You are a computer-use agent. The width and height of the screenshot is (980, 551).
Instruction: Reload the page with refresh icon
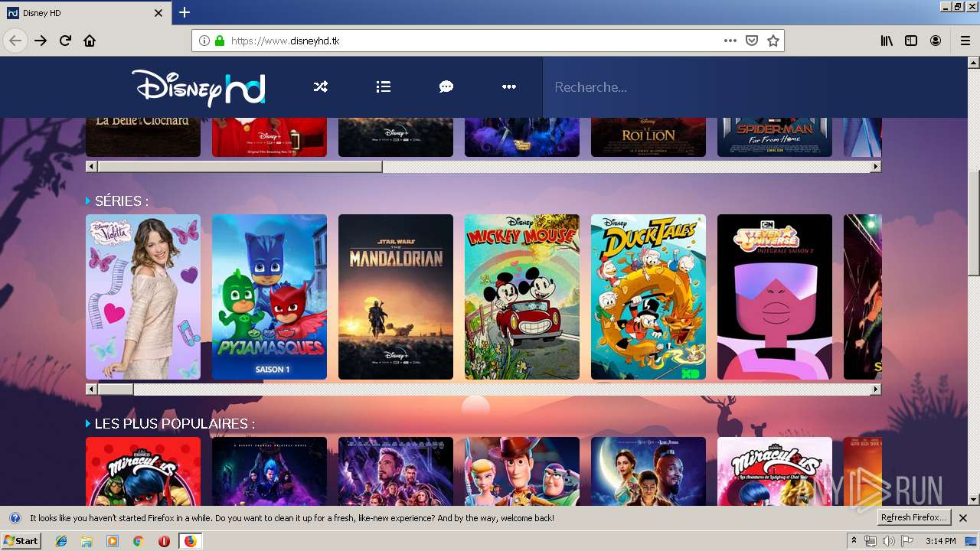point(65,41)
